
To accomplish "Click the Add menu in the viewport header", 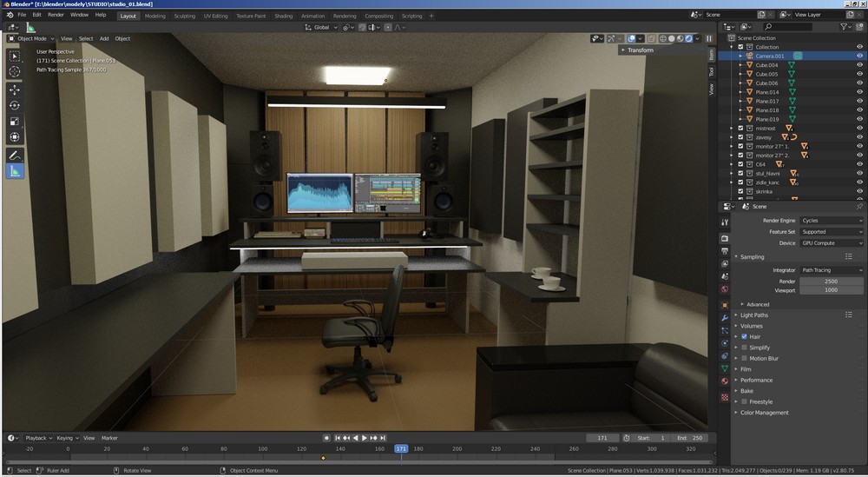I will [104, 38].
